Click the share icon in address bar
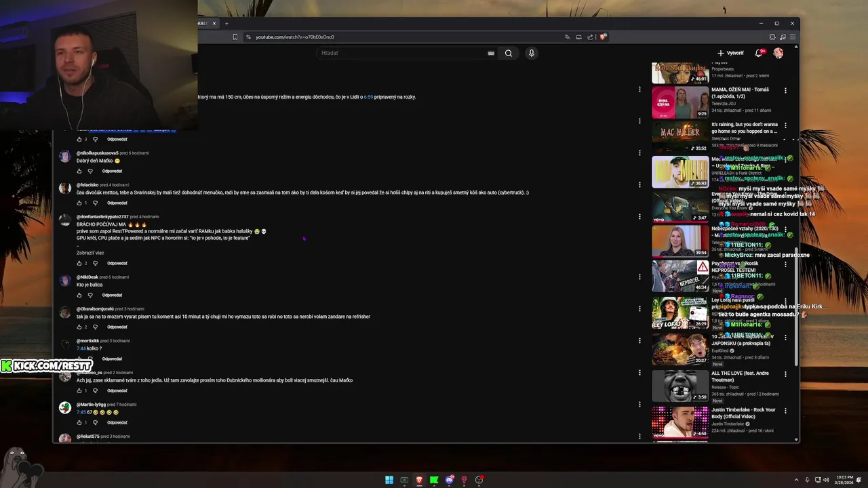Image resolution: width=868 pixels, height=488 pixels. tap(590, 37)
